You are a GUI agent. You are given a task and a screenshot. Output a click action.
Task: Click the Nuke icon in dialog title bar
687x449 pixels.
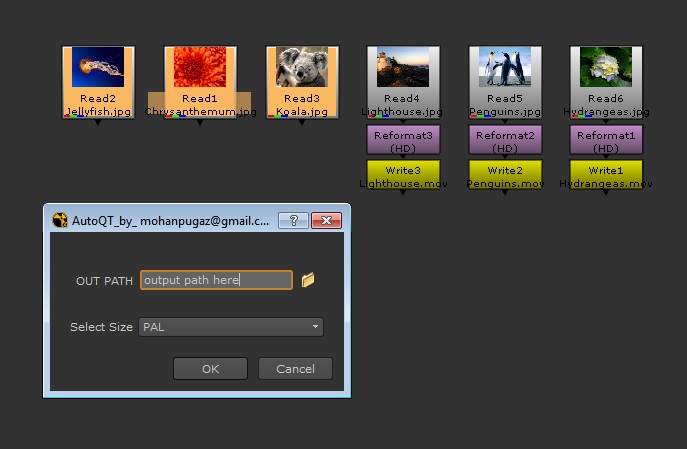coord(59,221)
